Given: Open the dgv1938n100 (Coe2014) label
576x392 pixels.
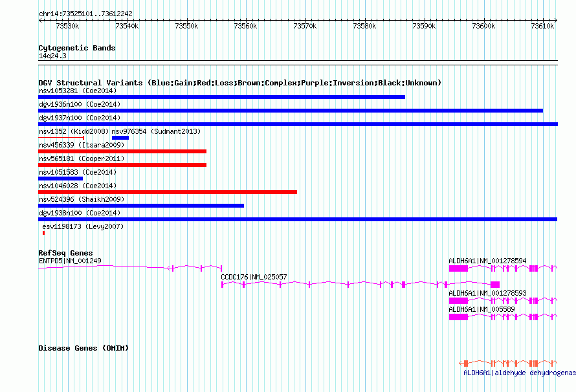Looking at the screenshot, I should pos(80,213).
